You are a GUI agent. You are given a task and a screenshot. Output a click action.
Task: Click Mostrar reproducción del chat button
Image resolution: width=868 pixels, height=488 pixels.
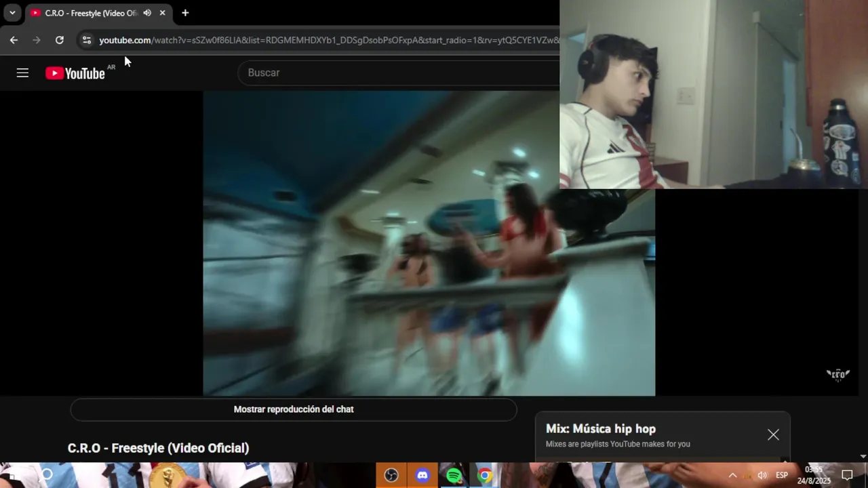coord(294,409)
